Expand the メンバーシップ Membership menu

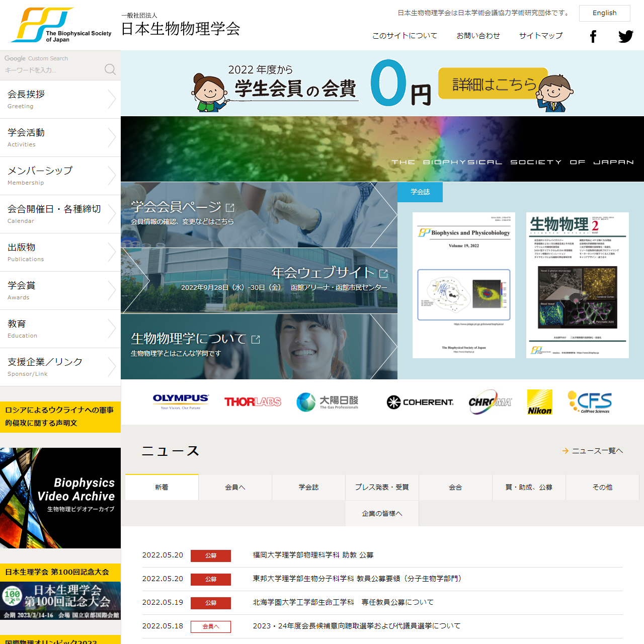pyautogui.click(x=60, y=176)
